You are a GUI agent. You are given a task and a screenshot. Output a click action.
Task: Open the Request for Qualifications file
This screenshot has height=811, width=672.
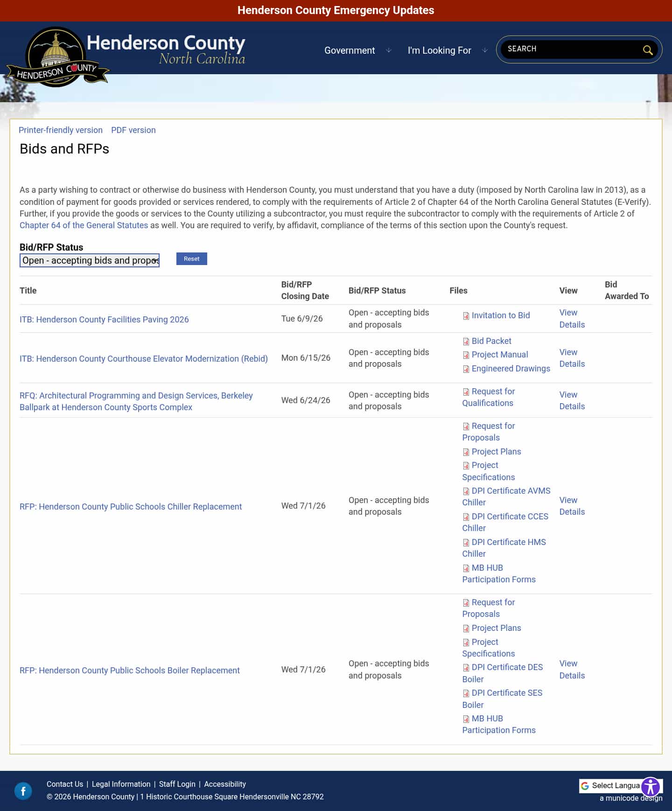[x=489, y=397]
